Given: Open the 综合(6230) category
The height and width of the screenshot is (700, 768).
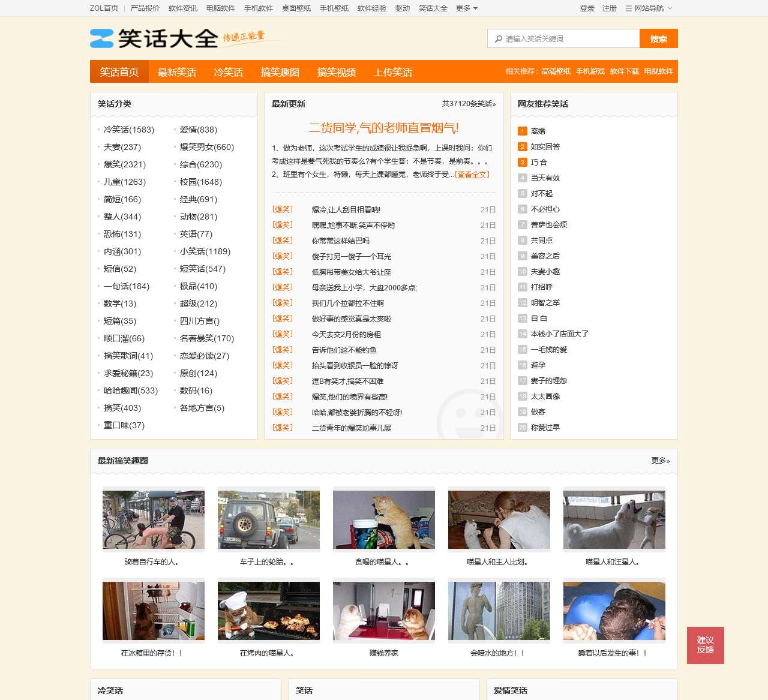Looking at the screenshot, I should tap(201, 164).
